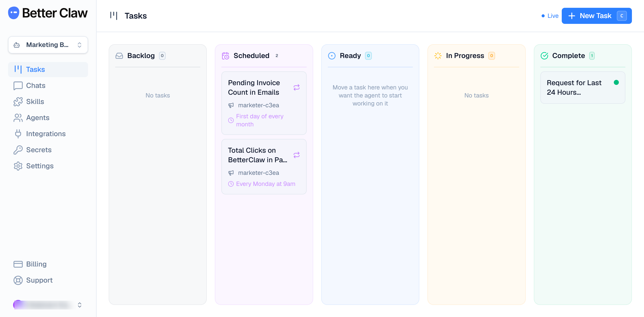644x317 pixels.
Task: Click the Better Claw logo icon
Action: pyautogui.click(x=14, y=13)
